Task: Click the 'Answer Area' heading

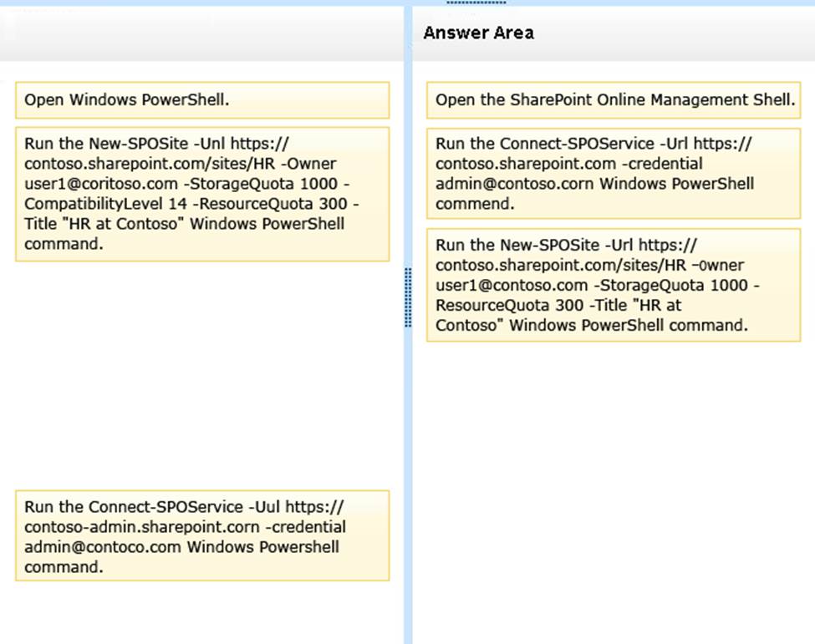Action: click(478, 33)
